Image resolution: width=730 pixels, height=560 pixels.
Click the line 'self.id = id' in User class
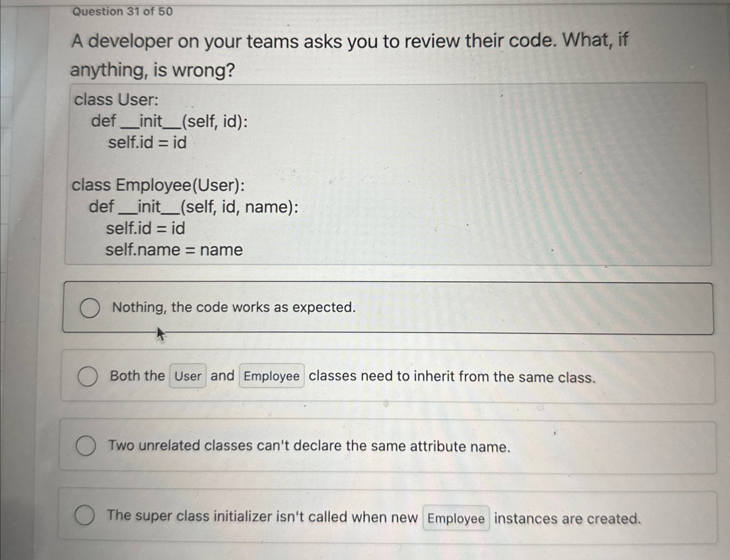[x=147, y=143]
